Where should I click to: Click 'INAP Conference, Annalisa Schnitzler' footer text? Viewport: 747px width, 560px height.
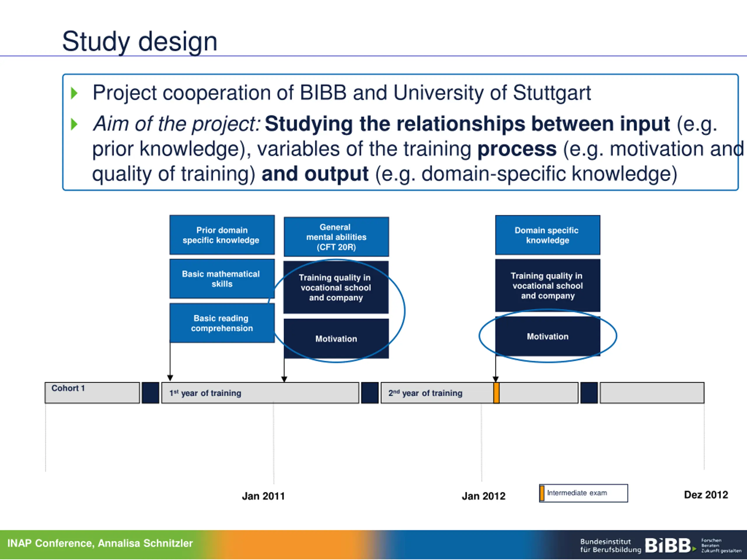(x=100, y=543)
